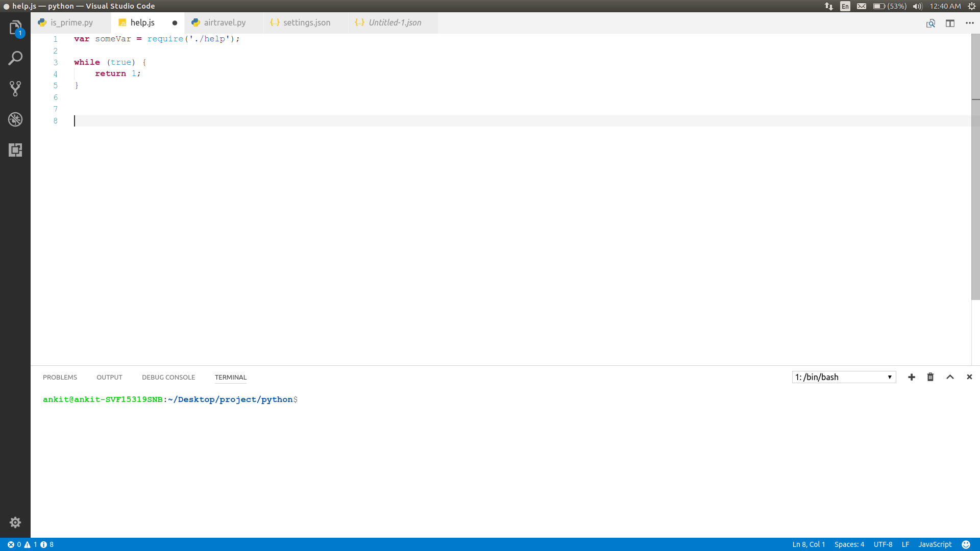Split the editor
The image size is (980, 551).
tap(950, 23)
